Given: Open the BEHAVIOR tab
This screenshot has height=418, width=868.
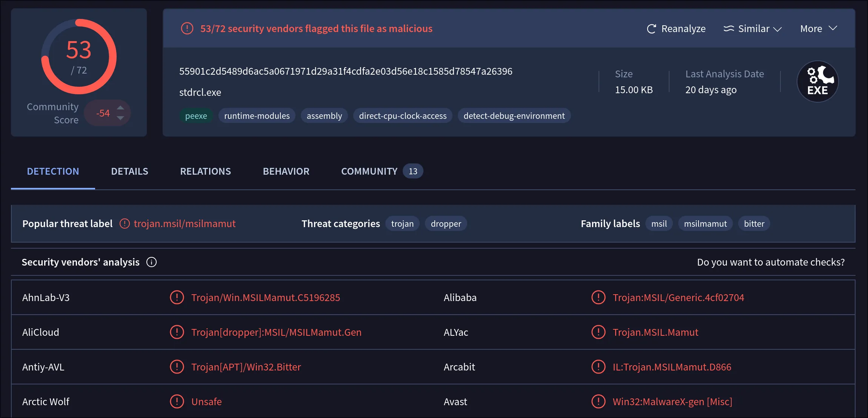Looking at the screenshot, I should click(x=286, y=171).
